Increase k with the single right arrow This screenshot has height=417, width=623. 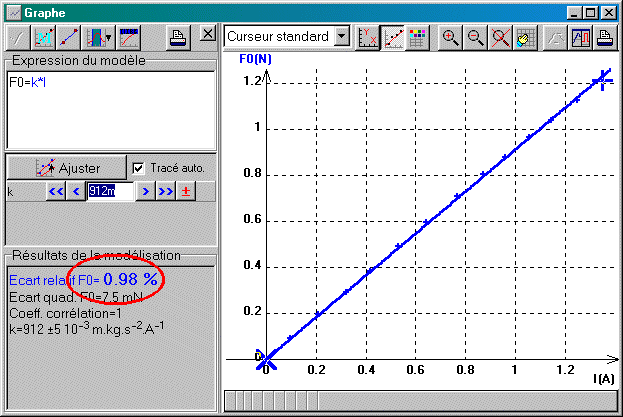pyautogui.click(x=145, y=191)
